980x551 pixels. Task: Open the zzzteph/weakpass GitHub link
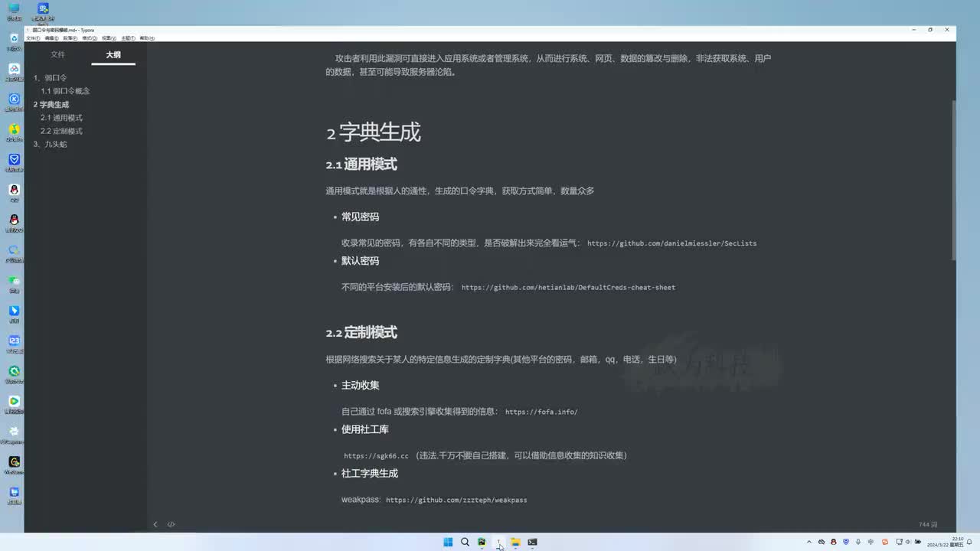[x=456, y=500]
